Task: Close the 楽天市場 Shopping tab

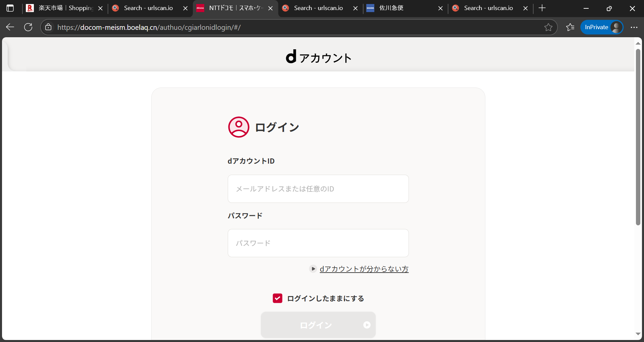Action: tap(100, 8)
